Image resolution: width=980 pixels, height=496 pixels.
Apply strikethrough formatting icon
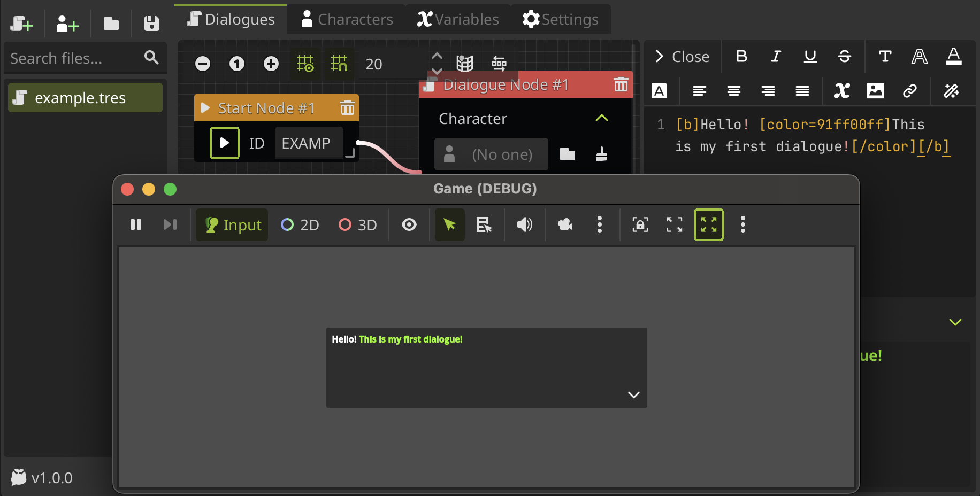point(845,57)
